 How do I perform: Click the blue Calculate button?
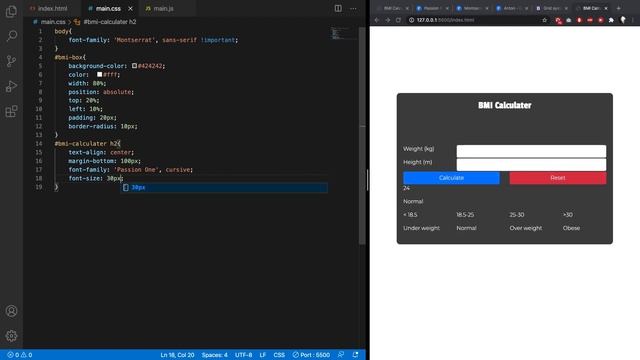451,178
